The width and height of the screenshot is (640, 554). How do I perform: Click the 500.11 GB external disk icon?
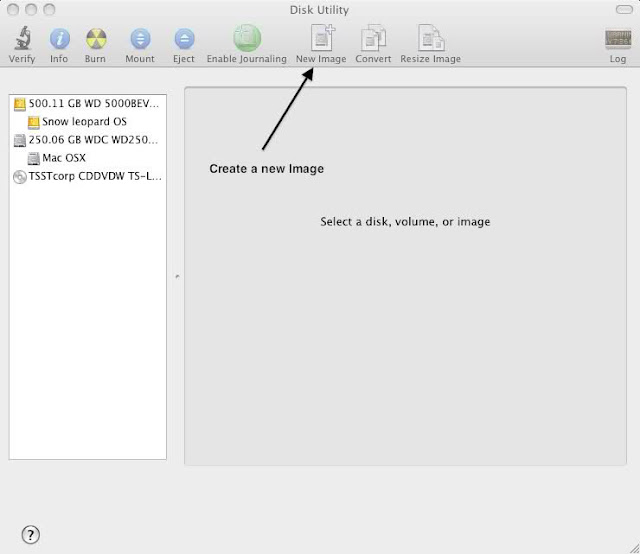(x=20, y=104)
